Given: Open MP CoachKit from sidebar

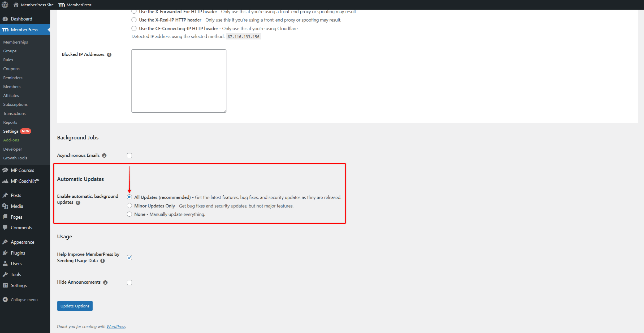Looking at the screenshot, I should pos(25,181).
